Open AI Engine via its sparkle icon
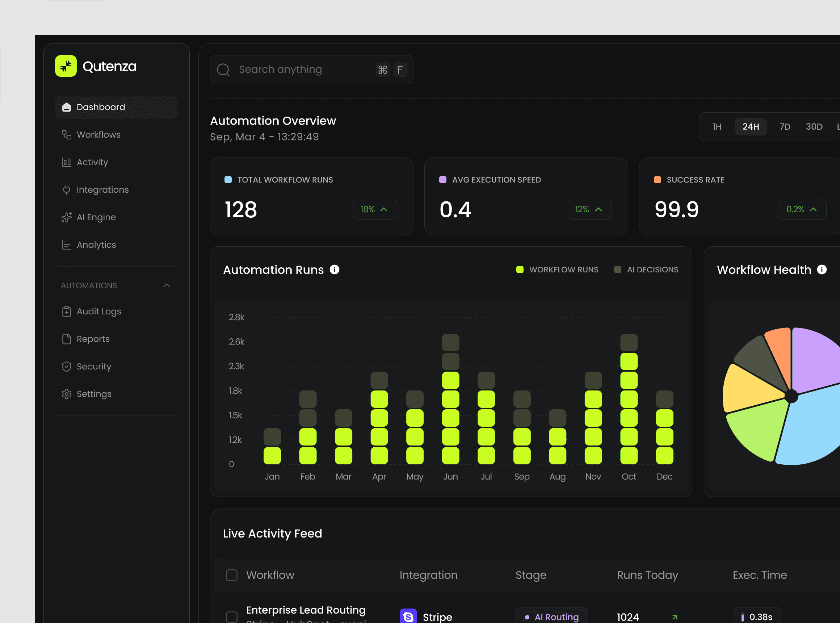 (x=66, y=217)
